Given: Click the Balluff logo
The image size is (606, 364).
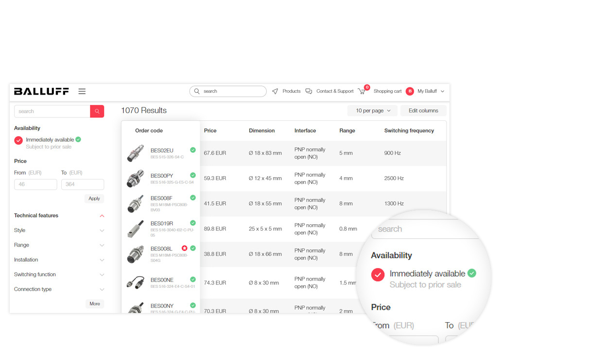Looking at the screenshot, I should 41,91.
